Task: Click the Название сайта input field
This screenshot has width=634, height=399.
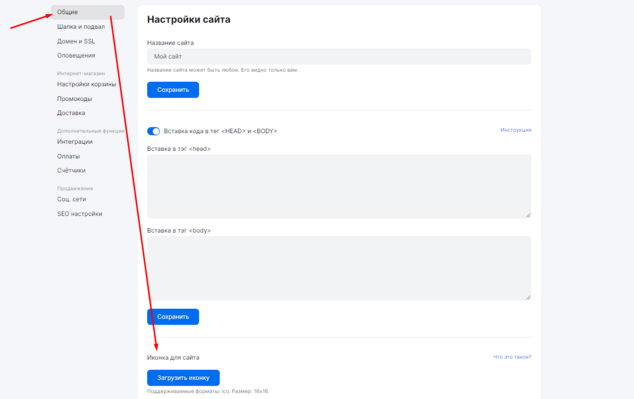Action: [339, 57]
